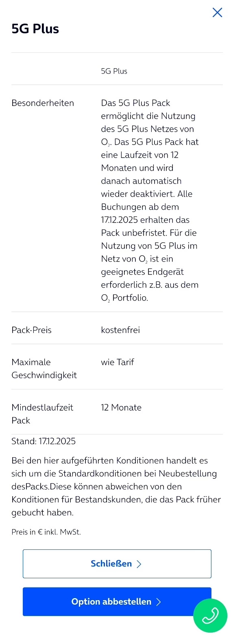This screenshot has width=231, height=644.
Task: Click the Schließen button
Action: (117, 564)
